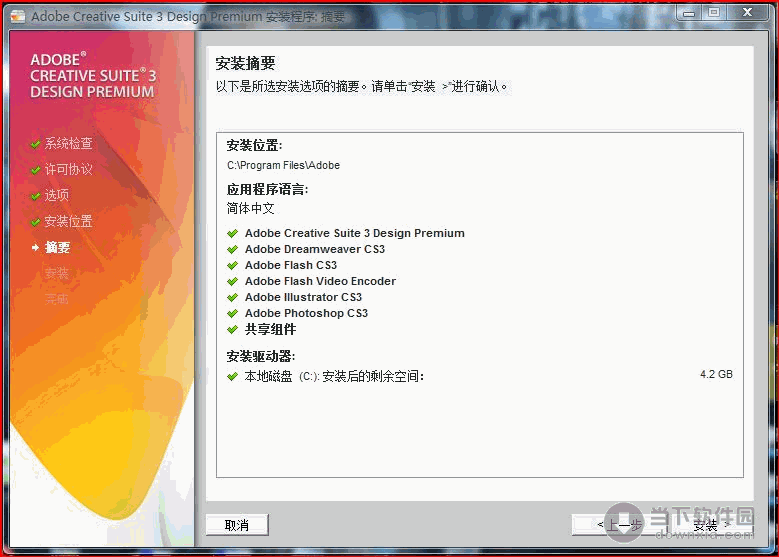Click checkmark next to 本地磁盘 (C:)
Image resolution: width=779 pixels, height=557 pixels.
pos(233,376)
